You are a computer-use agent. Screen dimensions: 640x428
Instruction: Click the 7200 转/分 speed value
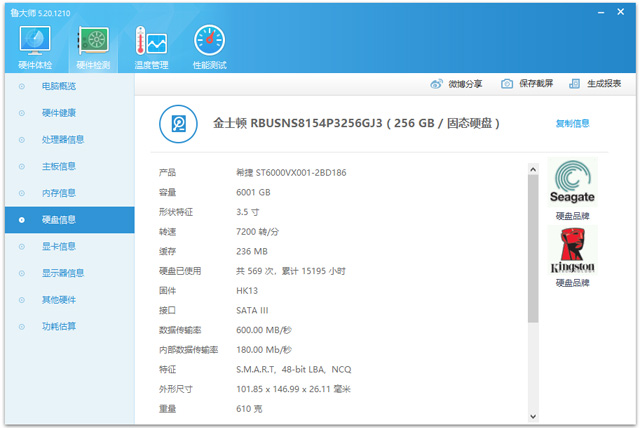pyautogui.click(x=258, y=232)
